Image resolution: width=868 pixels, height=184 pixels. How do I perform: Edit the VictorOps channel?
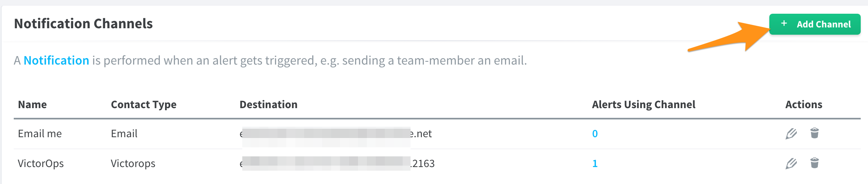coord(791,163)
